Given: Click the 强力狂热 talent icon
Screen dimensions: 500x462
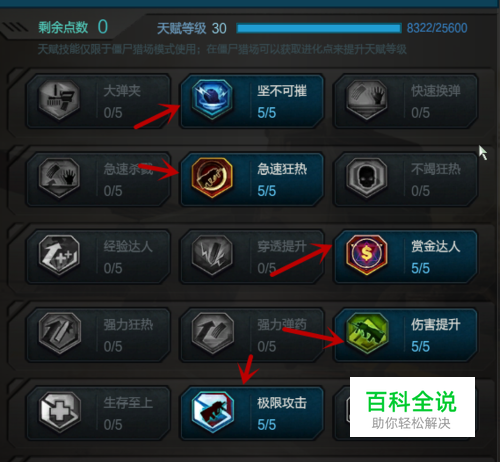Looking at the screenshot, I should pyautogui.click(x=59, y=333).
